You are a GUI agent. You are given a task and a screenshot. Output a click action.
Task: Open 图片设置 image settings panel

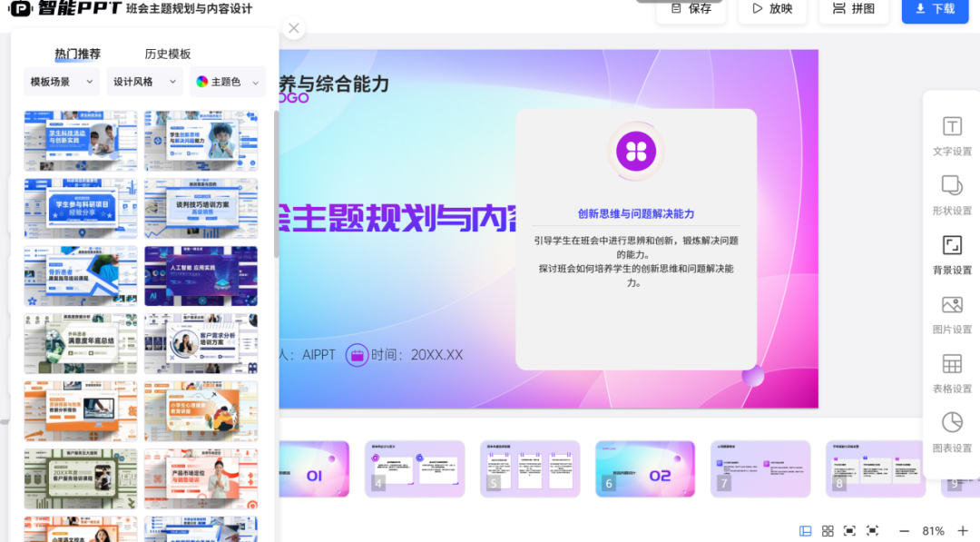tap(951, 316)
